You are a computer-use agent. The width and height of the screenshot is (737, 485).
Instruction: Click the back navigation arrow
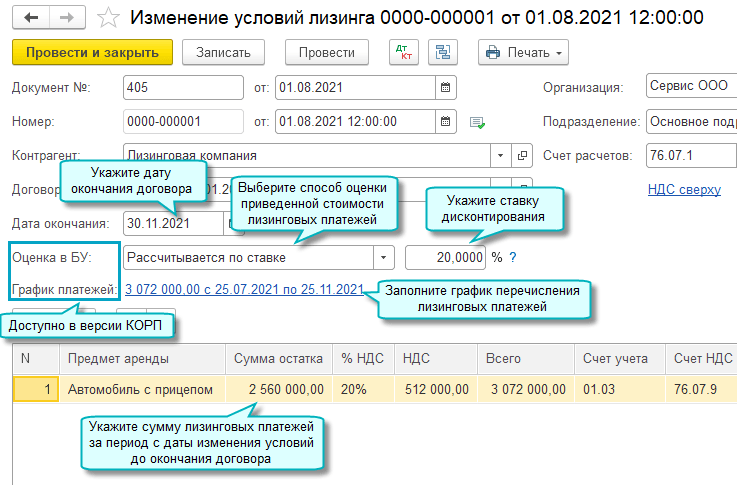pyautogui.click(x=31, y=18)
